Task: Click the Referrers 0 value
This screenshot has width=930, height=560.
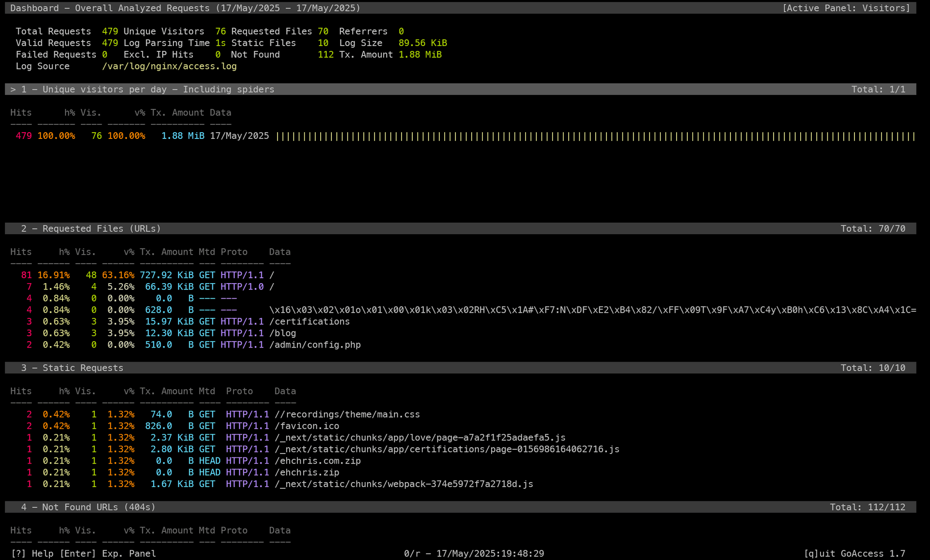Action: (x=401, y=31)
